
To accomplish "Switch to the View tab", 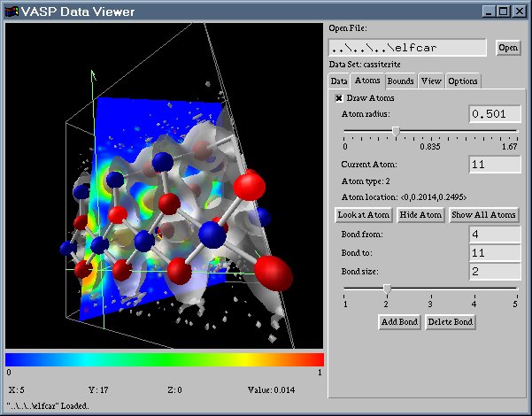I will pyautogui.click(x=431, y=81).
